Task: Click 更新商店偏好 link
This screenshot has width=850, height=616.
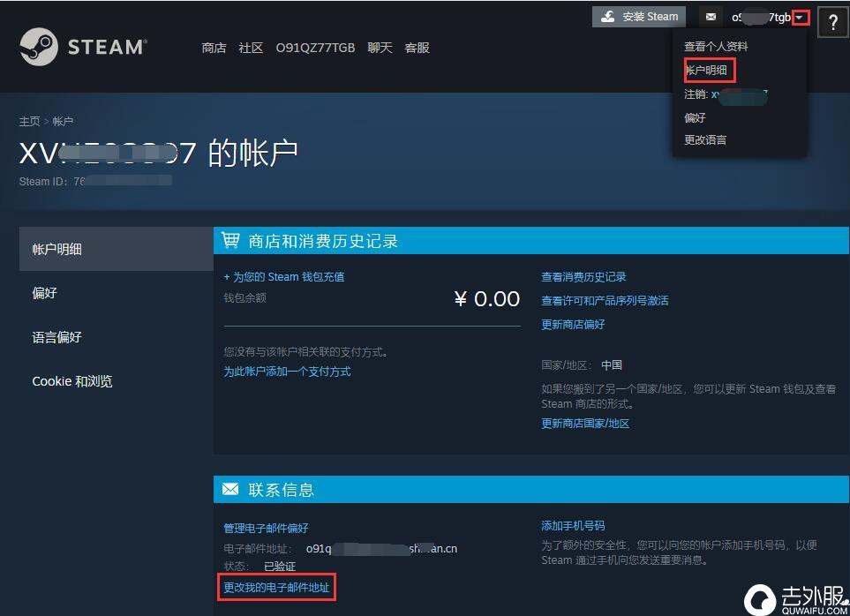Action: point(573,325)
